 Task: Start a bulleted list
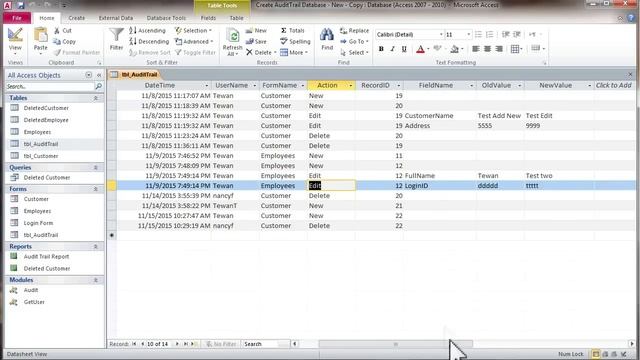(478, 35)
